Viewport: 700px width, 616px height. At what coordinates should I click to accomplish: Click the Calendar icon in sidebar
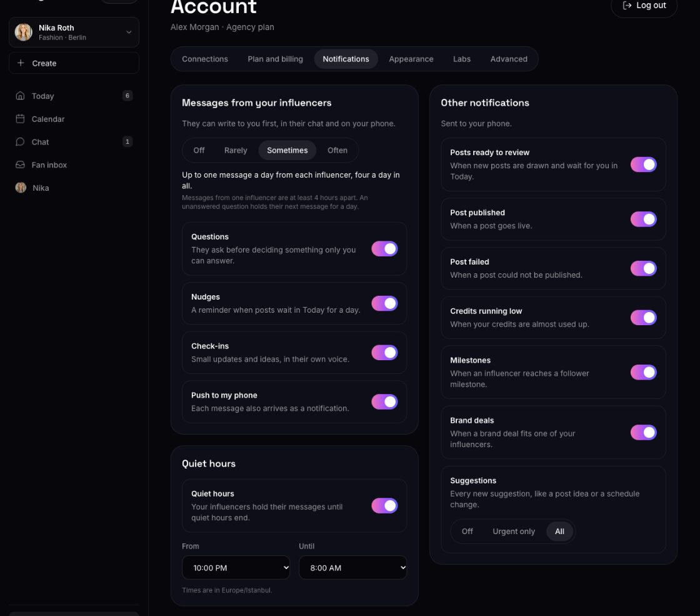pyautogui.click(x=20, y=119)
